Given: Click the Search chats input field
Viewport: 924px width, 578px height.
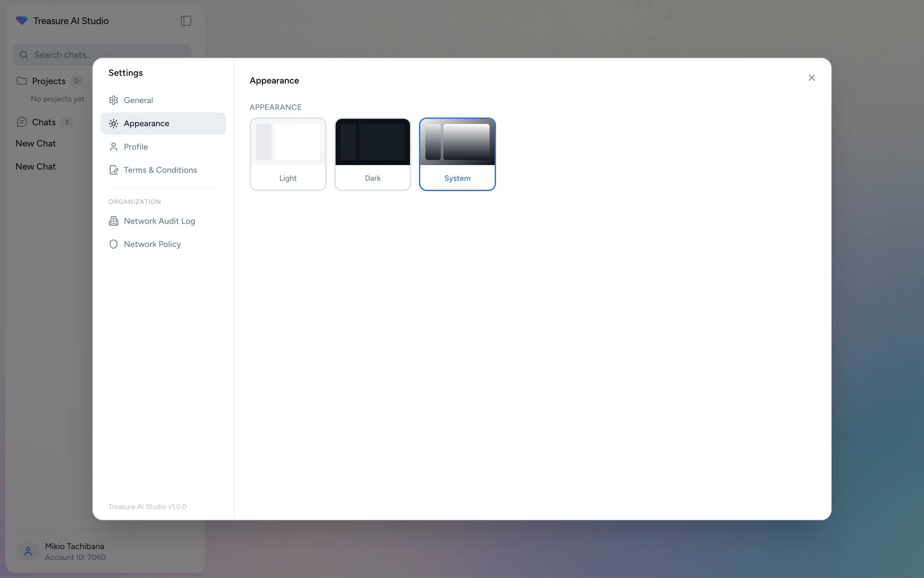Looking at the screenshot, I should (102, 55).
